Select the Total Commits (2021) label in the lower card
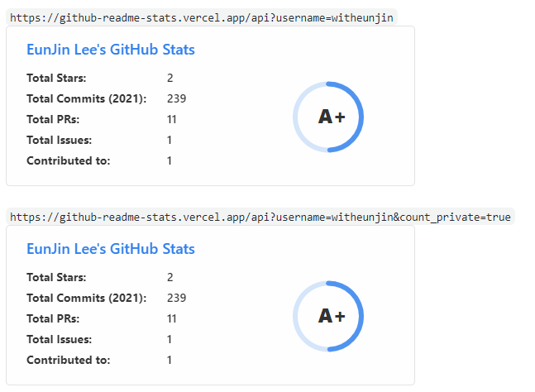This screenshot has width=535, height=392. point(87,298)
